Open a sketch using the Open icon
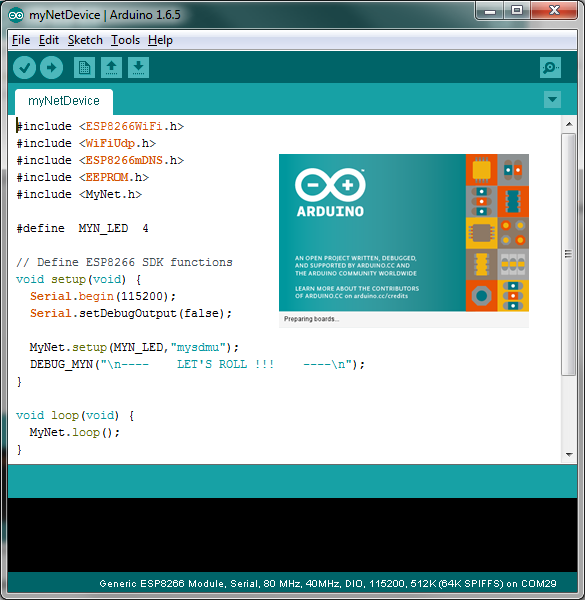The height and width of the screenshot is (600, 585). point(111,68)
